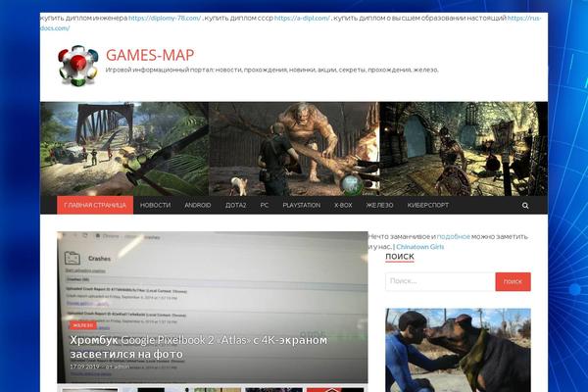Open the Железо category tag on featured article

[x=83, y=325]
